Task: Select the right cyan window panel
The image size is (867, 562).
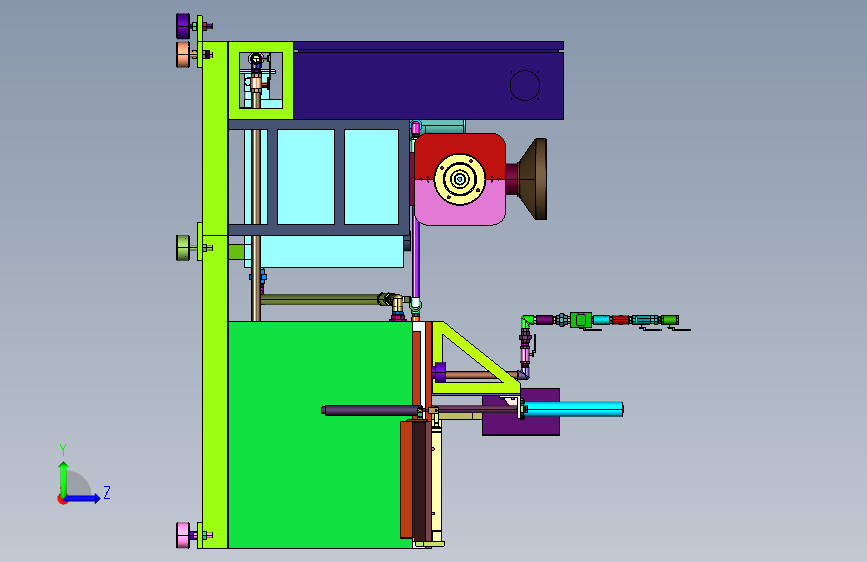Action: [372, 177]
